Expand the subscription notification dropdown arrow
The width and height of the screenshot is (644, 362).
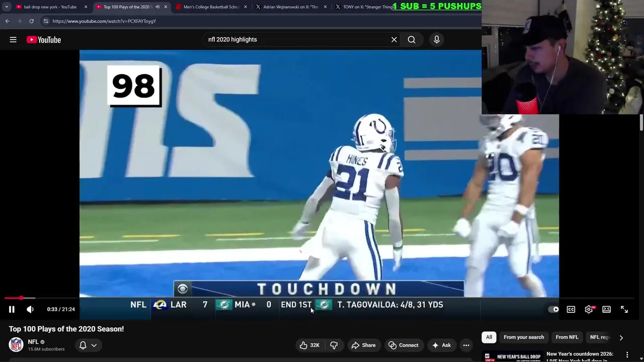94,345
